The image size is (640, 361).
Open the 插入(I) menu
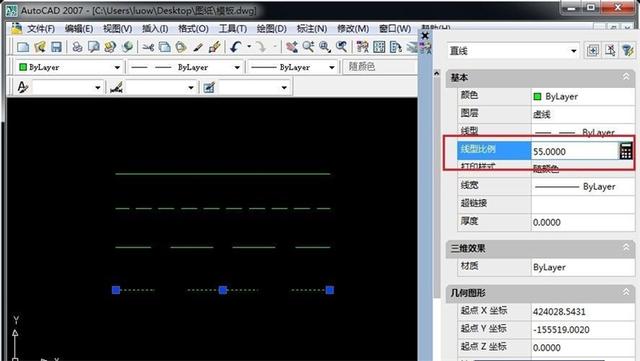pyautogui.click(x=155, y=29)
